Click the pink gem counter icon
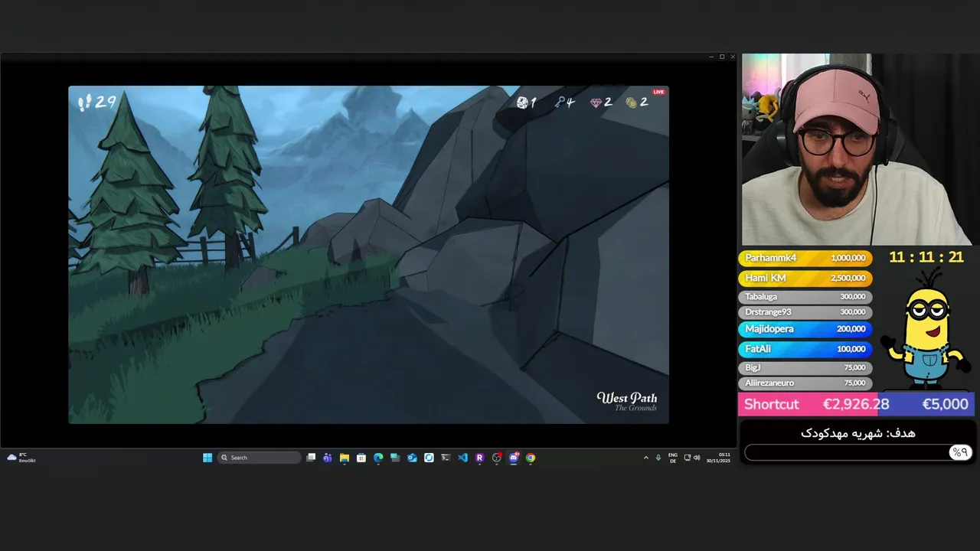Image resolution: width=980 pixels, height=551 pixels. 596,103
